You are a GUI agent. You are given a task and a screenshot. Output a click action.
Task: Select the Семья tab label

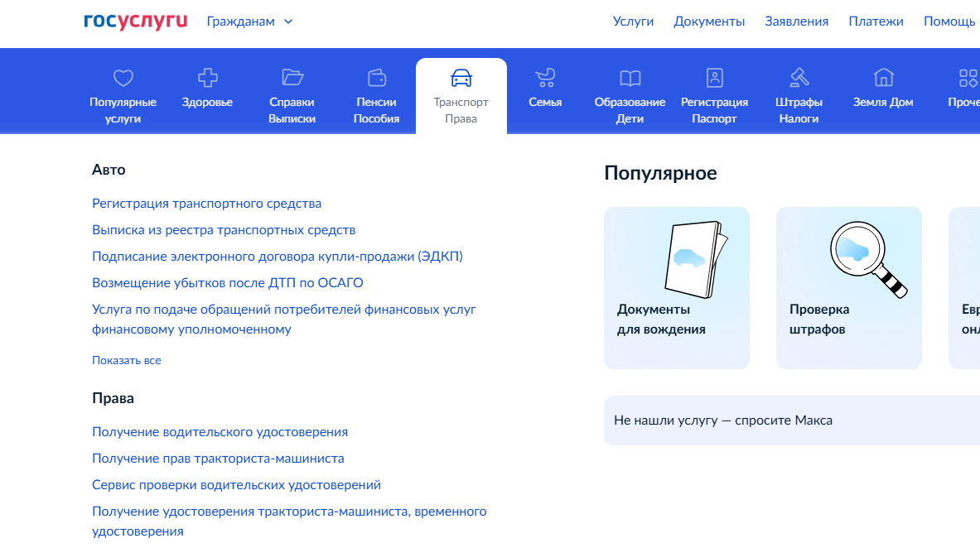[x=545, y=102]
